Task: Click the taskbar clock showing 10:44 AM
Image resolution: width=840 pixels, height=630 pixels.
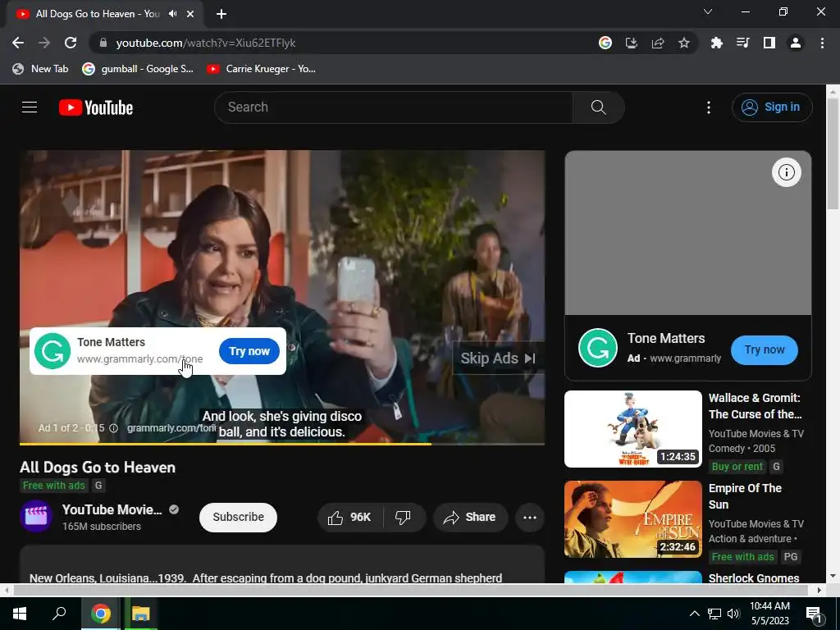Action: (769, 614)
